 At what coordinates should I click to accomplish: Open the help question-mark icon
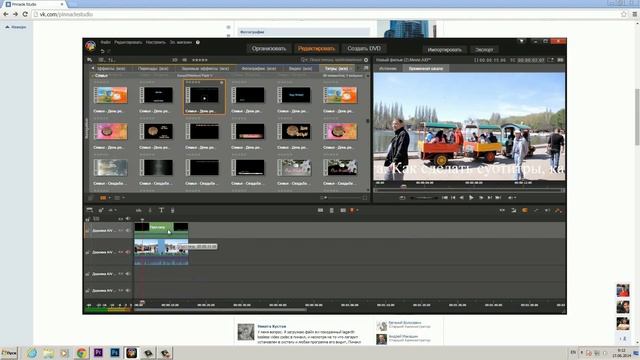198,42
